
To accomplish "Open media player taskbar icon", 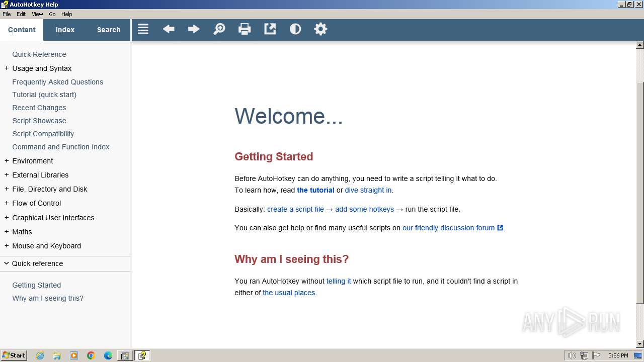I will [x=74, y=355].
